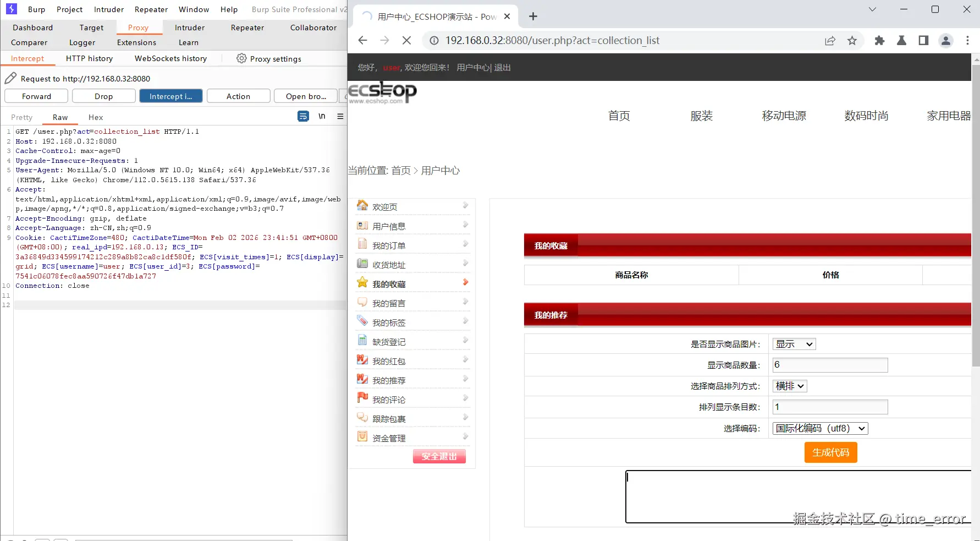
Task: Open Proxy settings via the gear icon
Action: (x=241, y=58)
